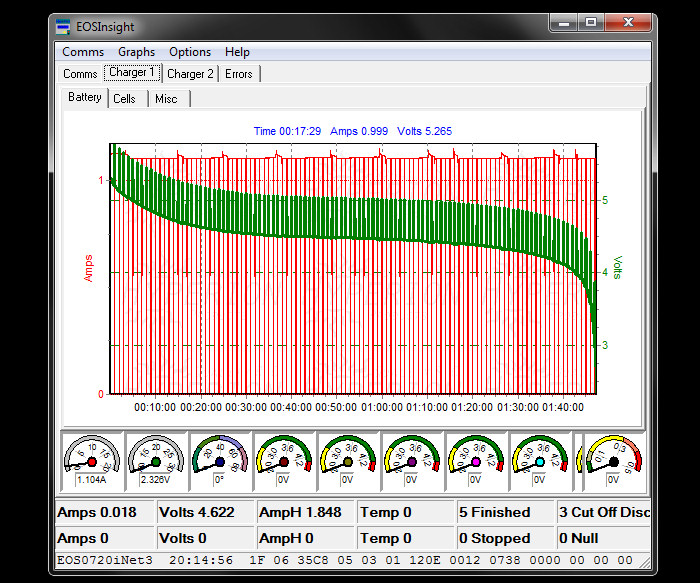Select the Cells sub-tab

[125, 99]
